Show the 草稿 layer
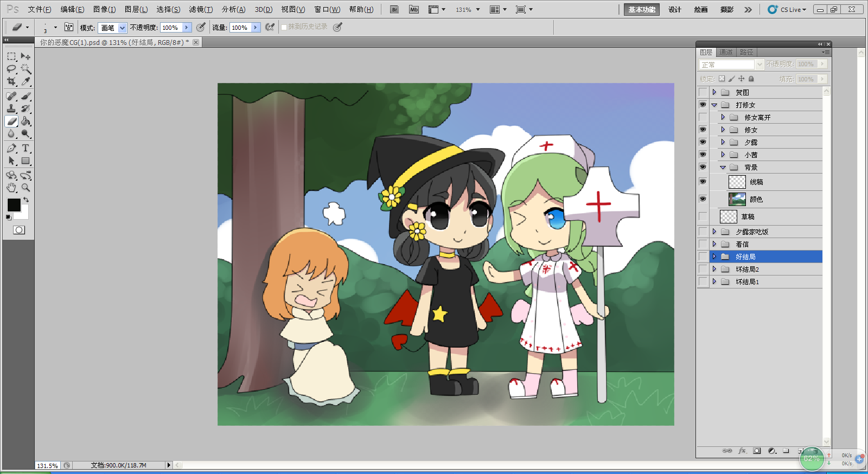Screen dimensions: 868x474 (703, 216)
